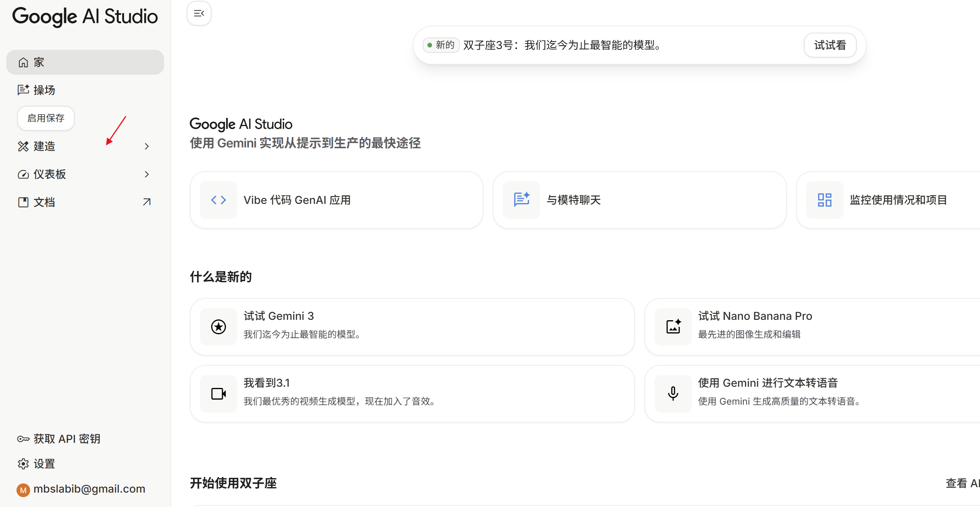Select the Home (家) icon in sidebar

click(23, 62)
